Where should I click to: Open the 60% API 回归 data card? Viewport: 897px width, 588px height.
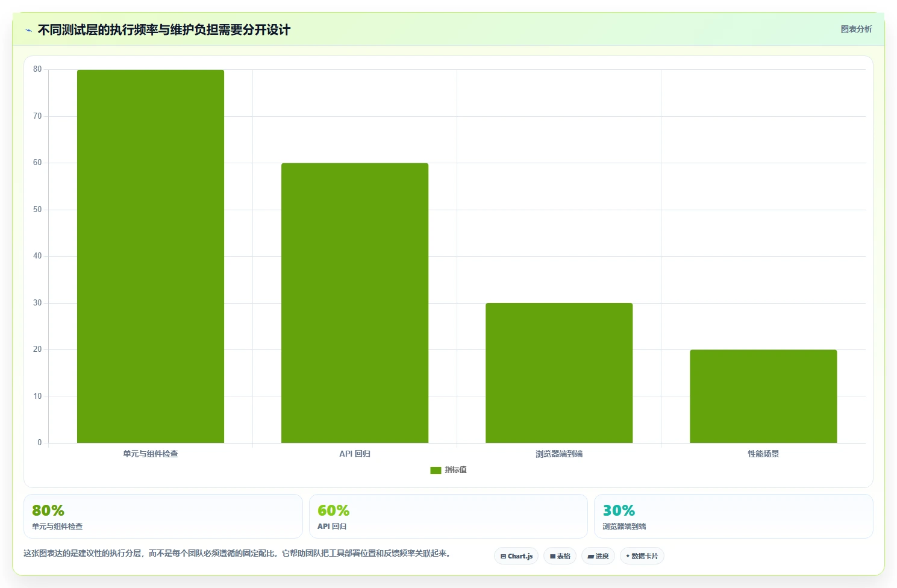point(448,516)
